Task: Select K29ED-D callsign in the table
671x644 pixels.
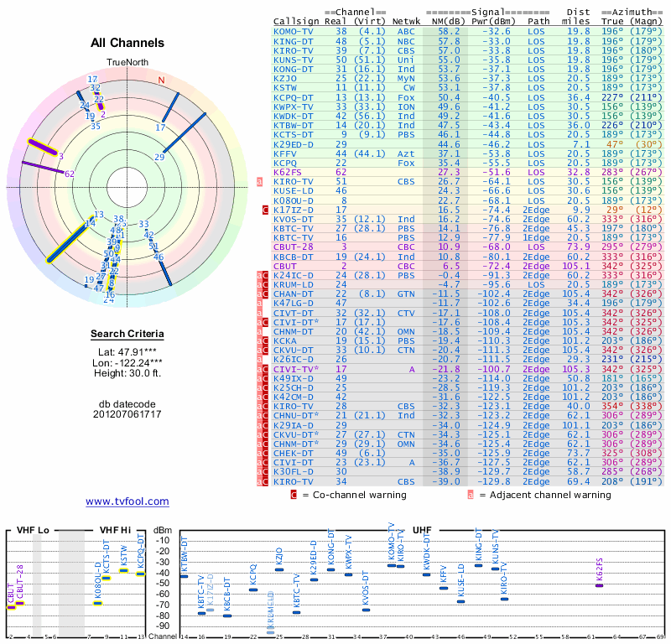Action: pos(293,144)
